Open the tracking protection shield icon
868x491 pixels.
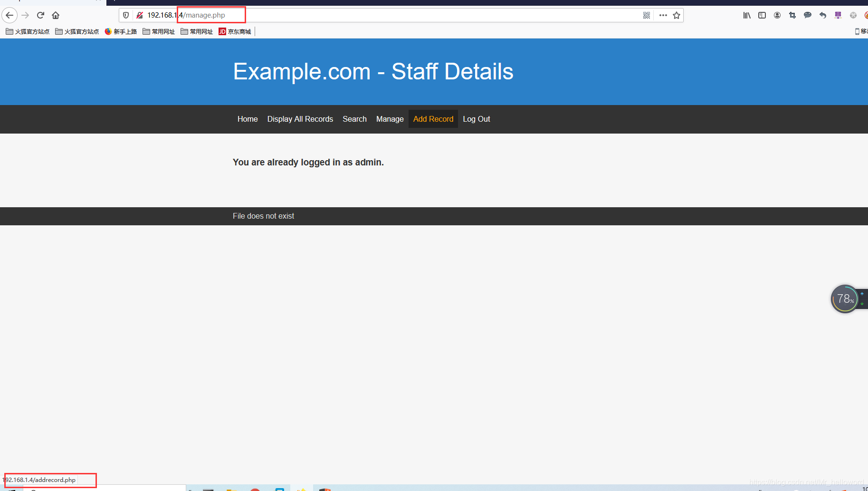pyautogui.click(x=126, y=15)
